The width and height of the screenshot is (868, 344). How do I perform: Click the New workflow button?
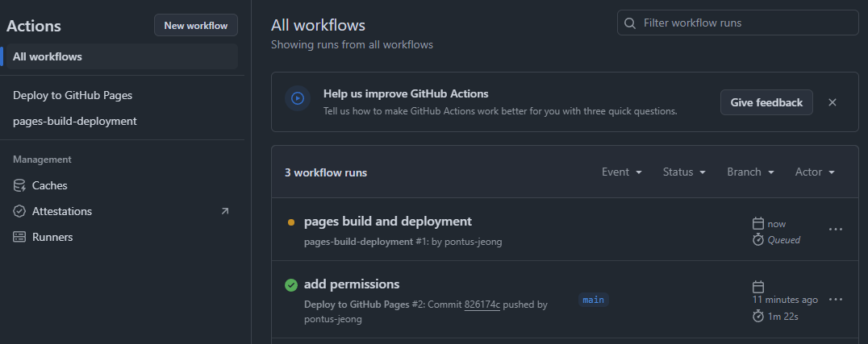pos(196,26)
